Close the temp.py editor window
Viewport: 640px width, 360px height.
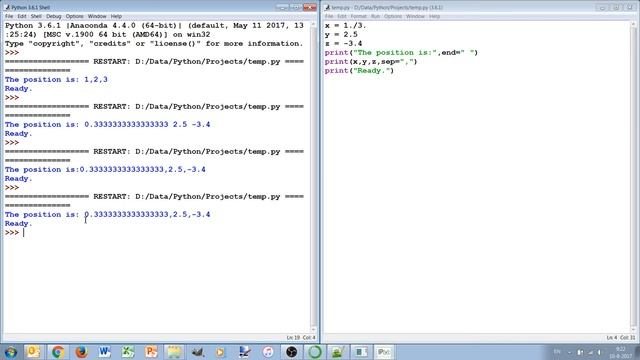pos(630,7)
